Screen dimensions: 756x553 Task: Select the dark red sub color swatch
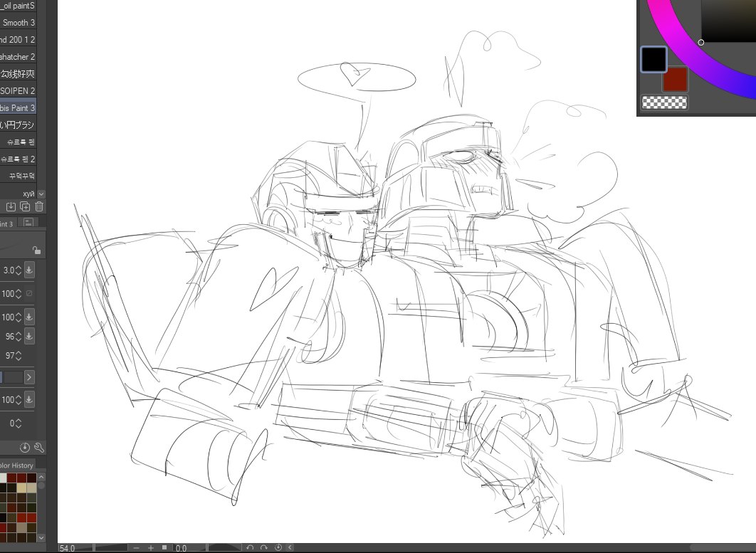coord(675,80)
